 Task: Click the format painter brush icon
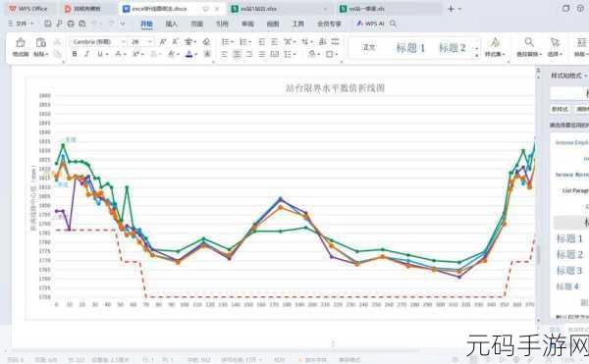tap(21, 42)
